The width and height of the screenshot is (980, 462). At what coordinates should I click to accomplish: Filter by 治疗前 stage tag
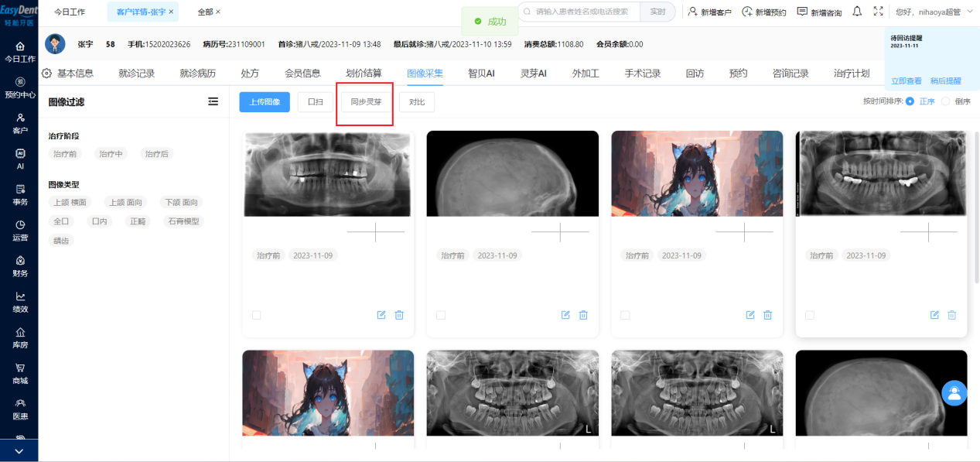65,154
